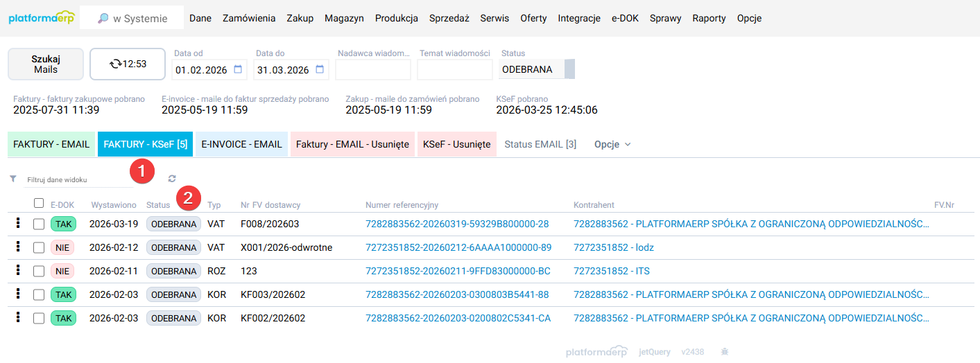Open the Sprawy menu
This screenshot has height=363, width=980.
(665, 19)
